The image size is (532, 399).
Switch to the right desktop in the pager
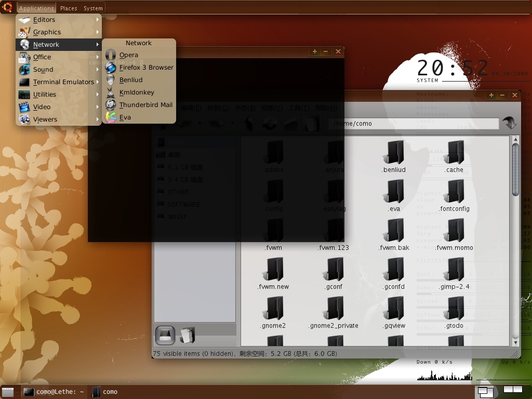[518, 389]
